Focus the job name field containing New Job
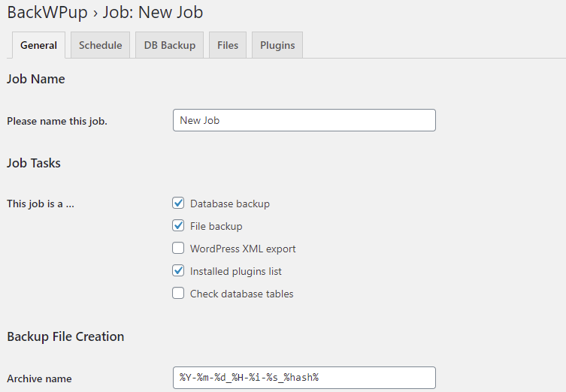566x392 pixels. [304, 120]
